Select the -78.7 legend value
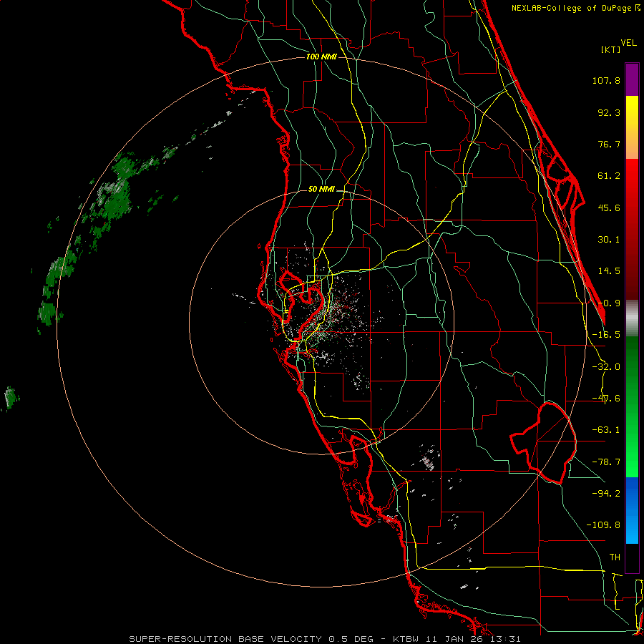Image resolution: width=644 pixels, height=644 pixels. (606, 462)
